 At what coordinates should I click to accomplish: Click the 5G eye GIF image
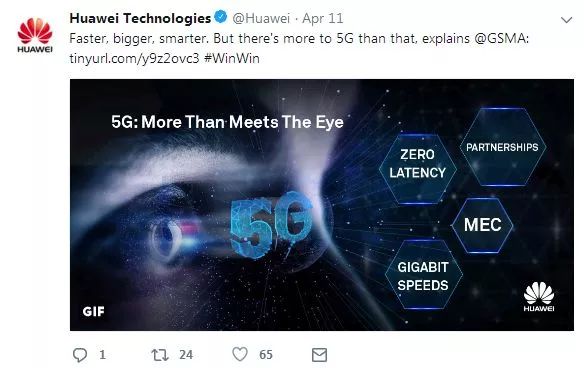(322, 205)
